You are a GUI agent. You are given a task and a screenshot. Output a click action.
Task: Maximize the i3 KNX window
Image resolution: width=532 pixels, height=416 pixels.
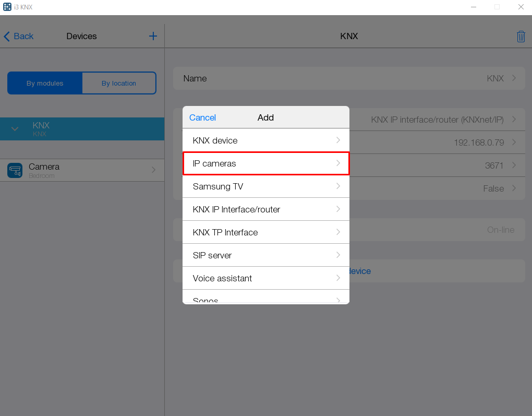pos(497,7)
